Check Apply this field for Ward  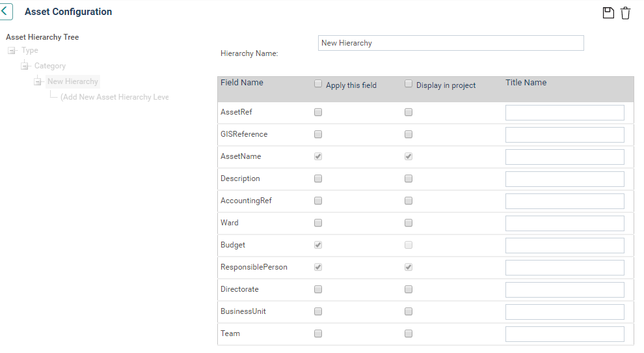coord(318,223)
